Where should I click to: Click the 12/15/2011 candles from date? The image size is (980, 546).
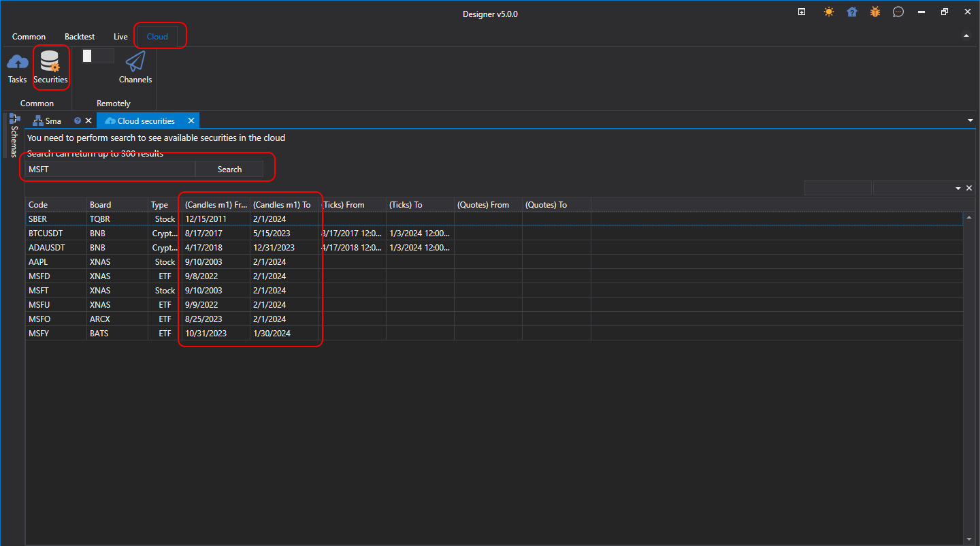tap(216, 219)
